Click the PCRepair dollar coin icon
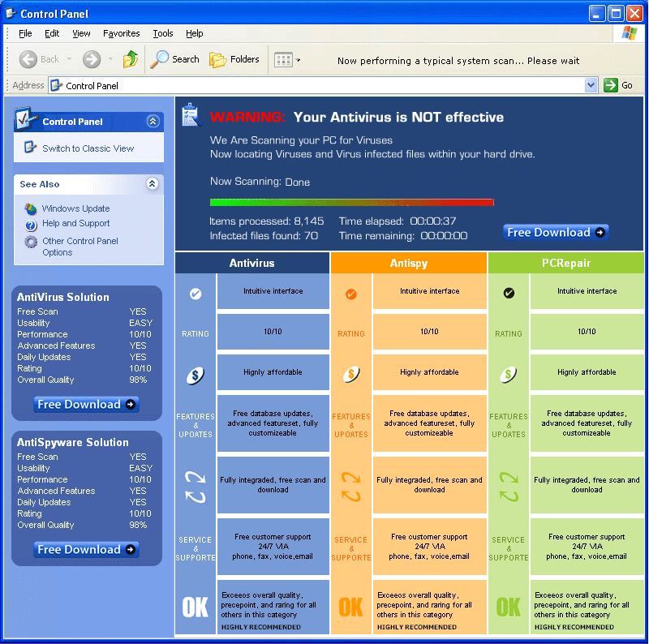The image size is (649, 644). tap(509, 375)
